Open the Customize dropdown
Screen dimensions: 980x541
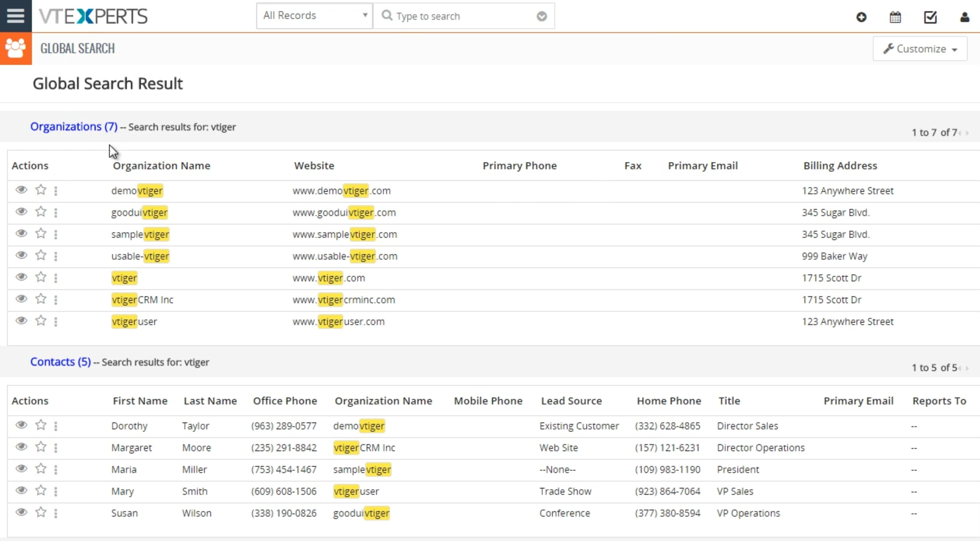coord(920,49)
